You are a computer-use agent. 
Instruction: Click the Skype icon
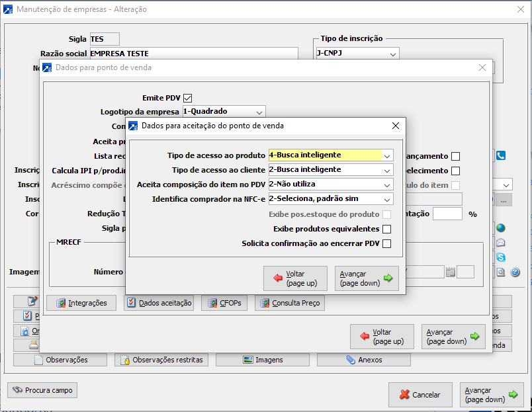point(501,257)
